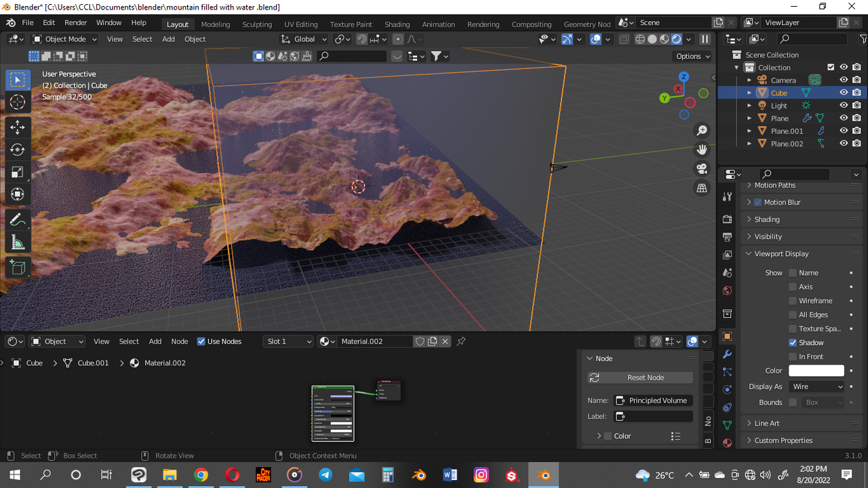Choose the Select Box tool
Screen dimensions: 868x488
[x=18, y=80]
